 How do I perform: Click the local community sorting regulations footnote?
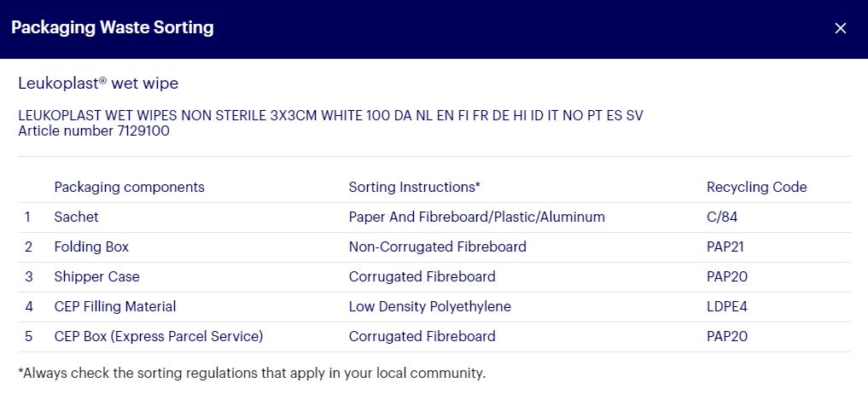coord(252,374)
